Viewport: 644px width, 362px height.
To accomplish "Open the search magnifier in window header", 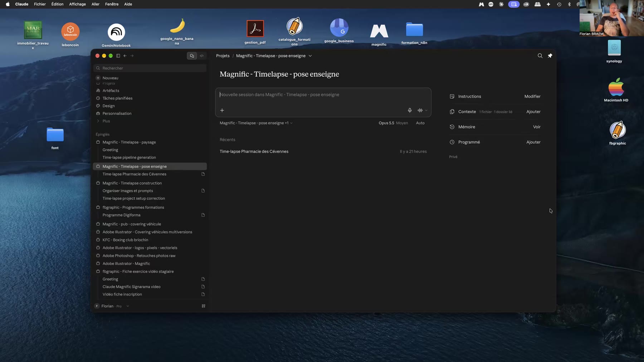I will point(540,56).
